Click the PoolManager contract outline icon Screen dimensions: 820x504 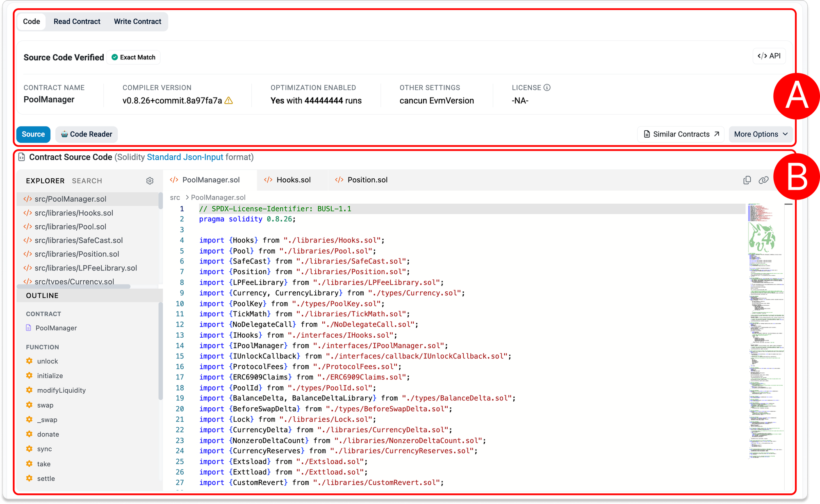[29, 328]
